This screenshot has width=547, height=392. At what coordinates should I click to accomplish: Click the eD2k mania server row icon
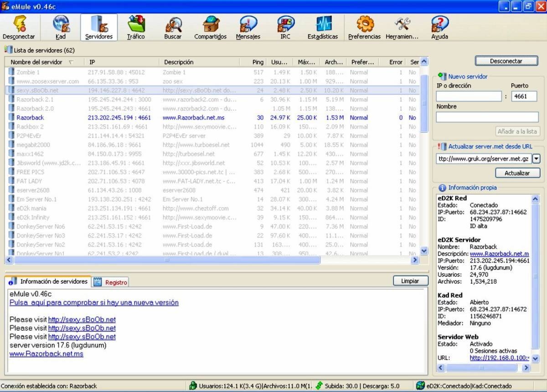11,208
